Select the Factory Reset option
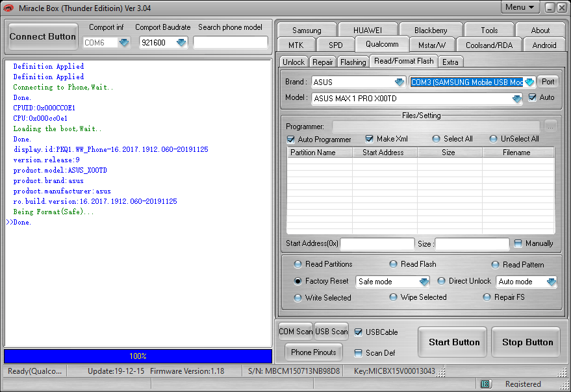Image resolution: width=571 pixels, height=392 pixels. (298, 281)
